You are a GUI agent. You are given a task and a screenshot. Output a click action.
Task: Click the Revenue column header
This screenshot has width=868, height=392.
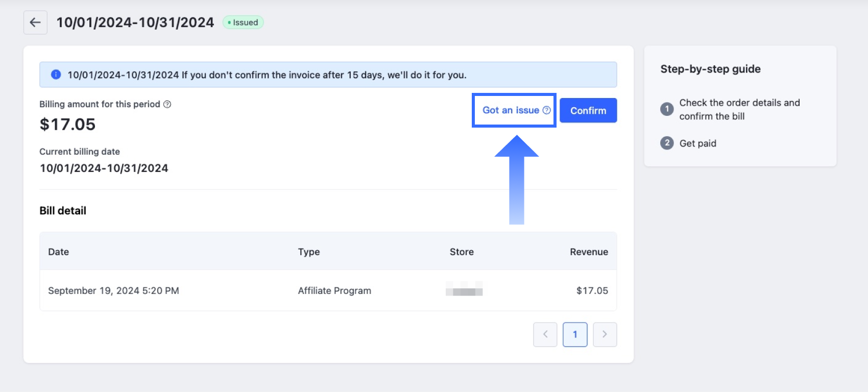[589, 252]
